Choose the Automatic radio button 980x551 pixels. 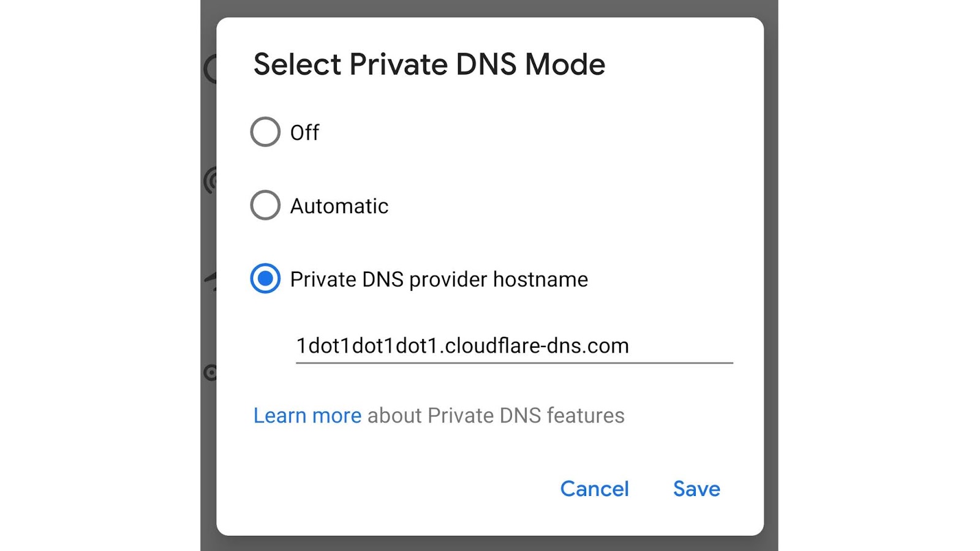coord(265,205)
